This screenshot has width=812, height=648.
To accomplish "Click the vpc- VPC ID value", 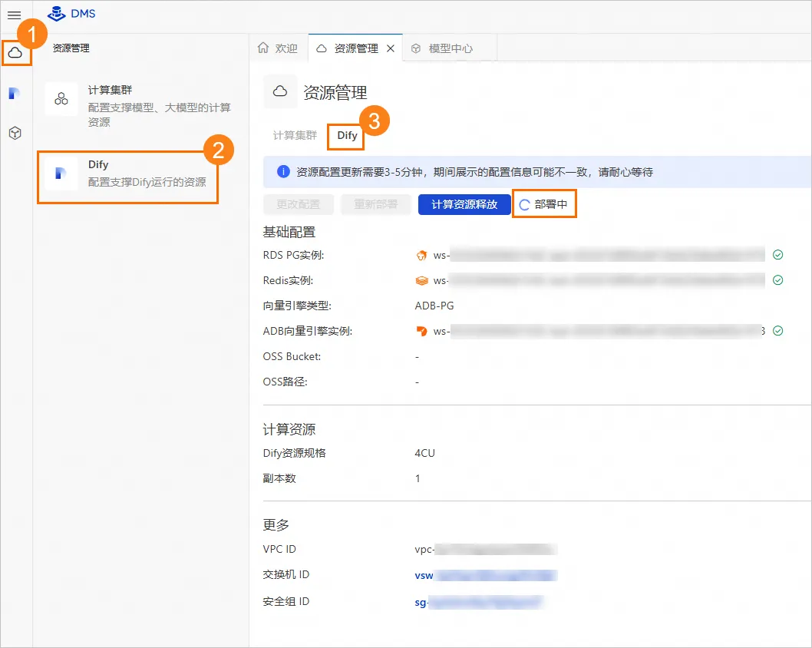I will click(486, 549).
